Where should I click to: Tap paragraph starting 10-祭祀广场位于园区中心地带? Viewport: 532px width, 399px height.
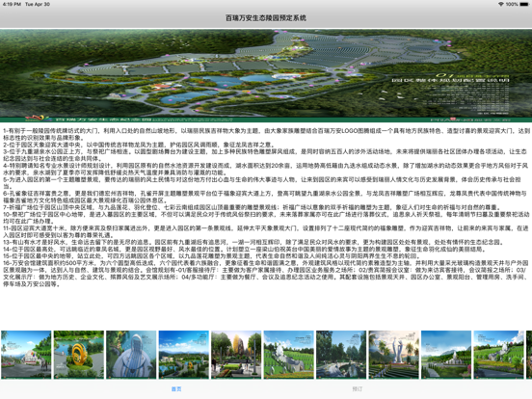[x=266, y=218]
